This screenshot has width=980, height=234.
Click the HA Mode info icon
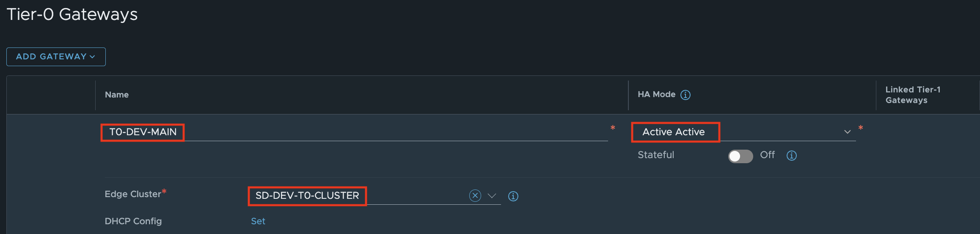[x=685, y=95]
